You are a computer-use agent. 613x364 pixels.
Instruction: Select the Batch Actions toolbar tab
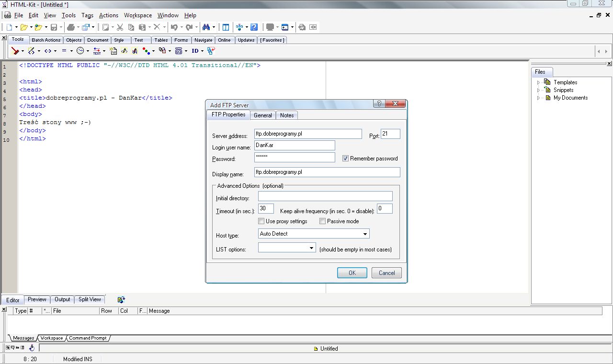[x=46, y=40]
